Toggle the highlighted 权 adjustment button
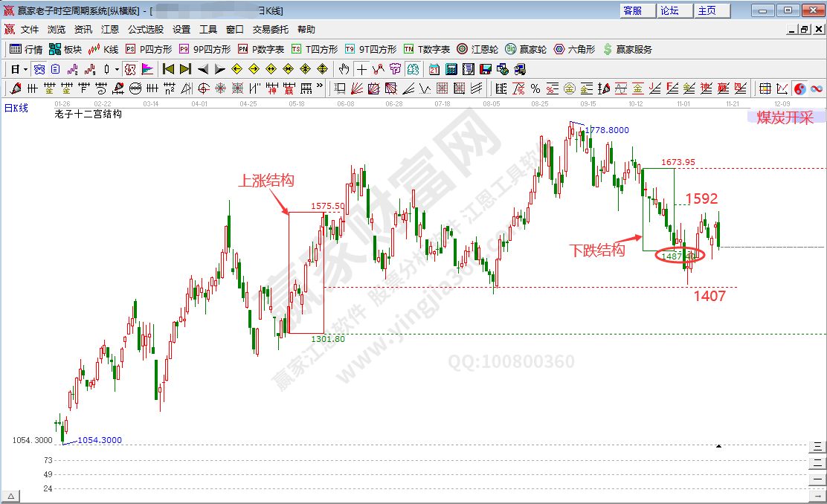 tap(129, 69)
